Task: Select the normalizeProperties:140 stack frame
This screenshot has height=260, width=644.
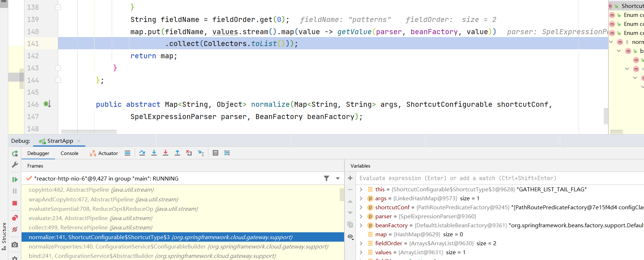Action: (x=183, y=246)
